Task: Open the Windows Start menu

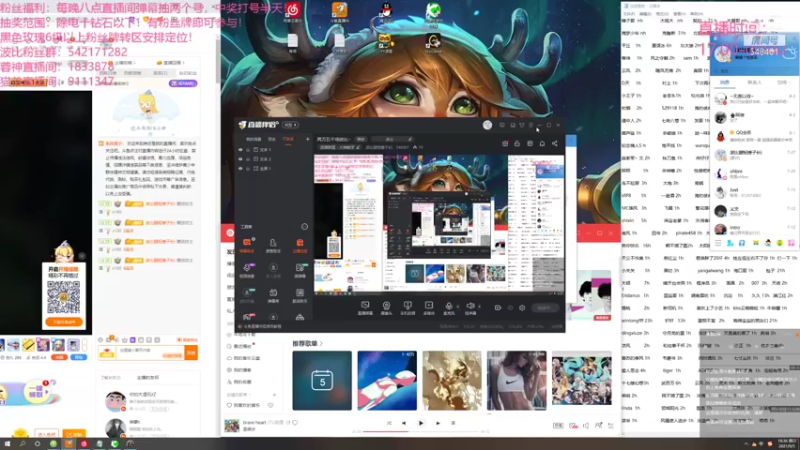Action: (7, 444)
